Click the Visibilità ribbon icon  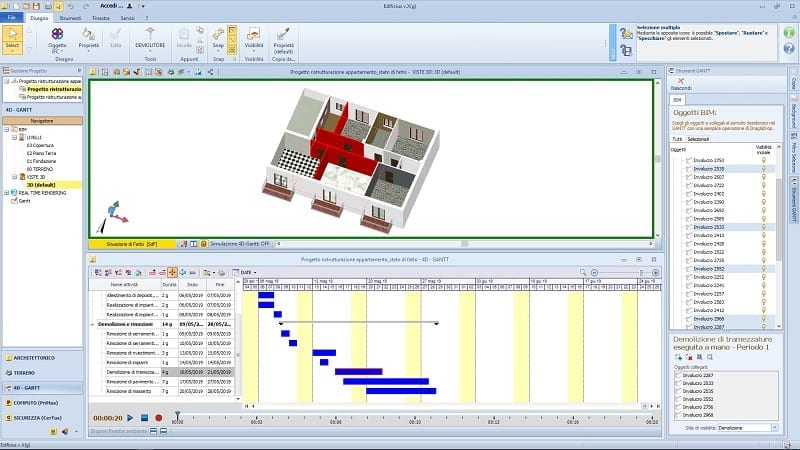254,36
